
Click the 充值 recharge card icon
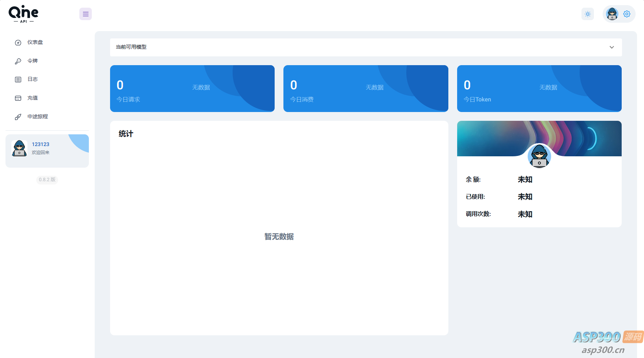[18, 98]
